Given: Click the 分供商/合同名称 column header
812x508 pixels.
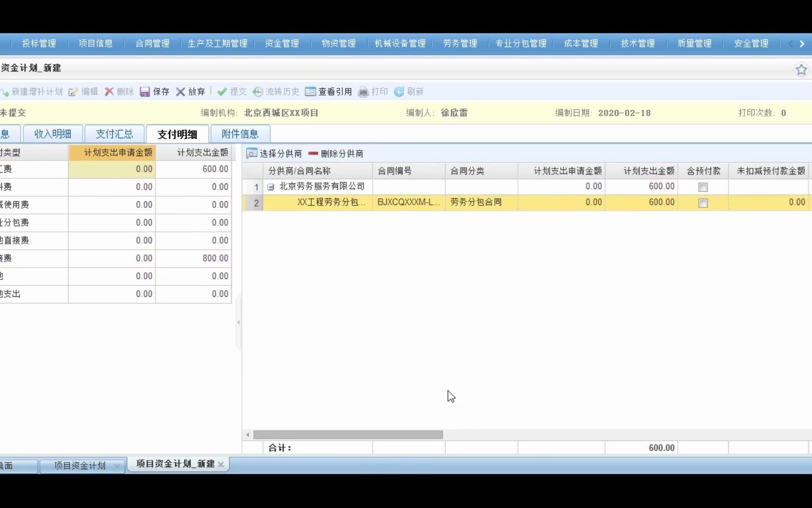Looking at the screenshot, I should pos(318,171).
